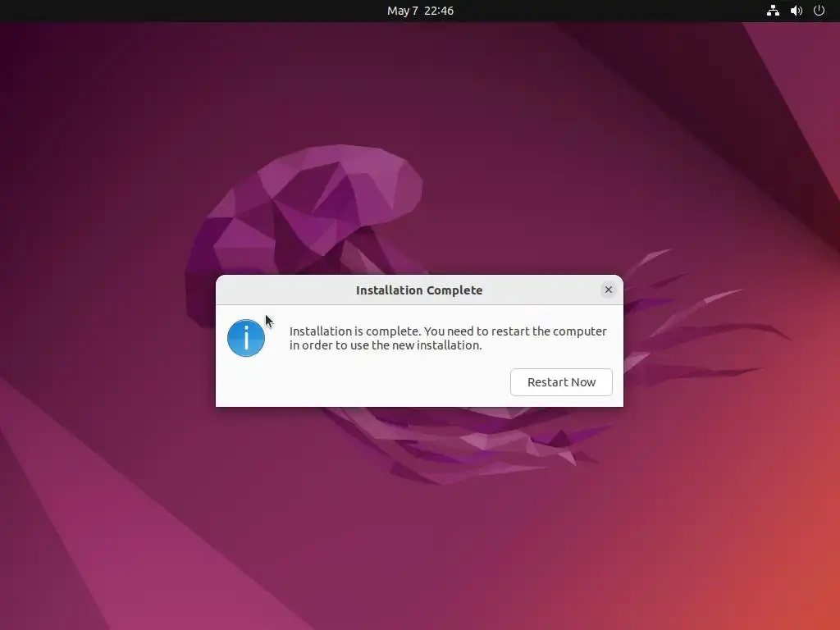
Task: Click the 'Installation is complete' message text
Action: 448,338
